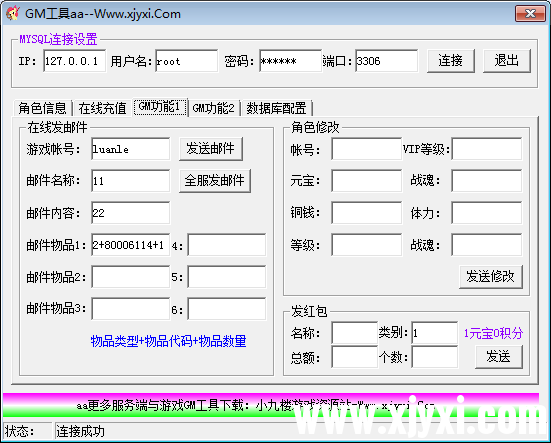551x443 pixels.
Task: Select the GM功能2 tab
Action: (x=213, y=108)
